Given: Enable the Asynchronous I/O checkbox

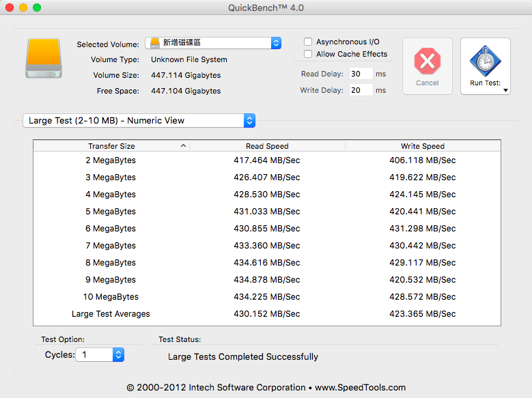Looking at the screenshot, I should click(308, 42).
